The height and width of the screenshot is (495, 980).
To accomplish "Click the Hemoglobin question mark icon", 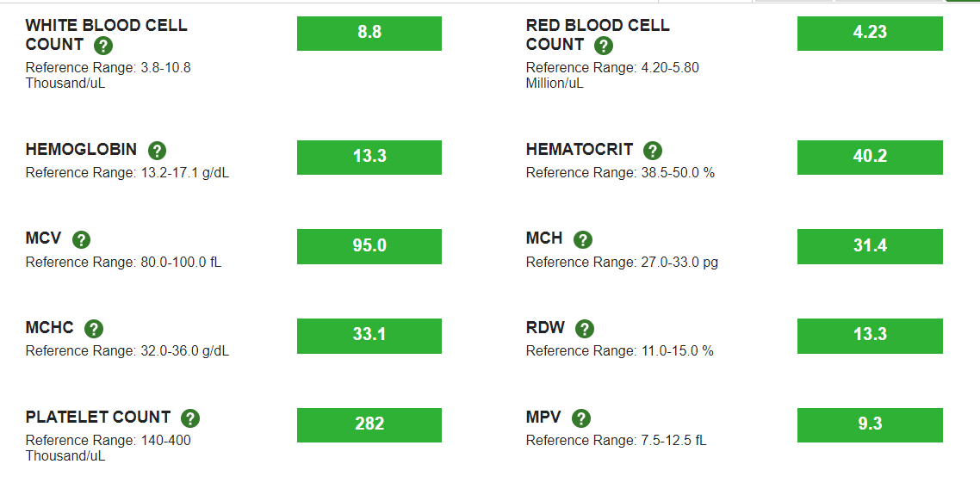I will tap(157, 151).
